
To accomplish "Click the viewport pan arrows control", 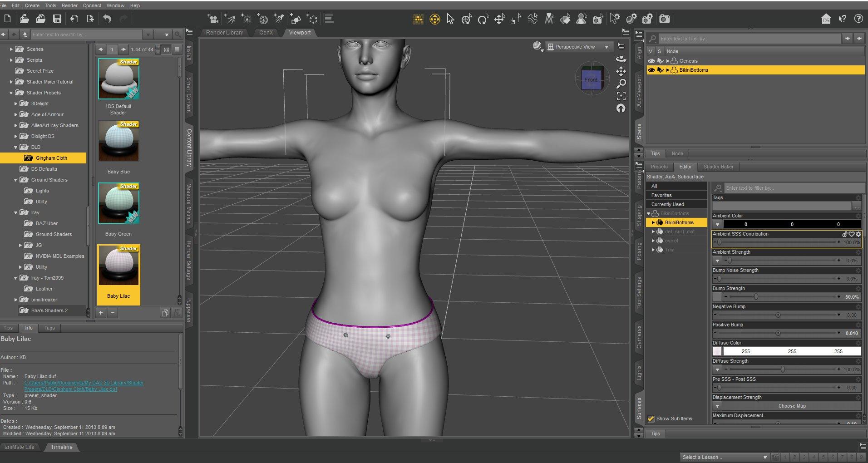I will 621,71.
